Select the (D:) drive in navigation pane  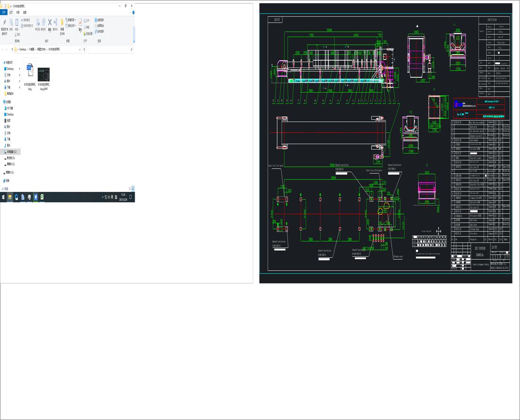(10, 158)
